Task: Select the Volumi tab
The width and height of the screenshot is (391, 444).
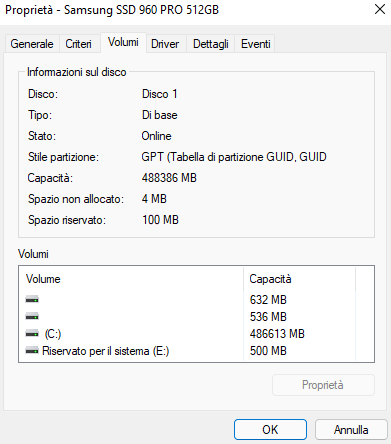Action: click(123, 42)
